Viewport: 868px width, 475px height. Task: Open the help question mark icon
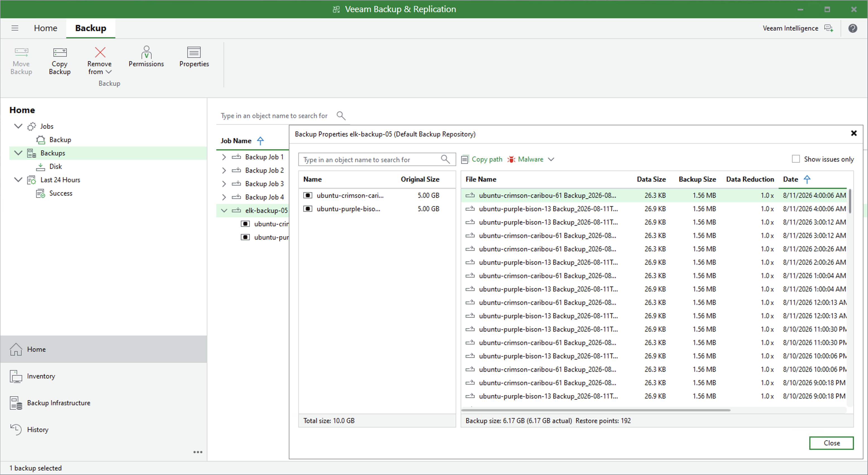852,28
